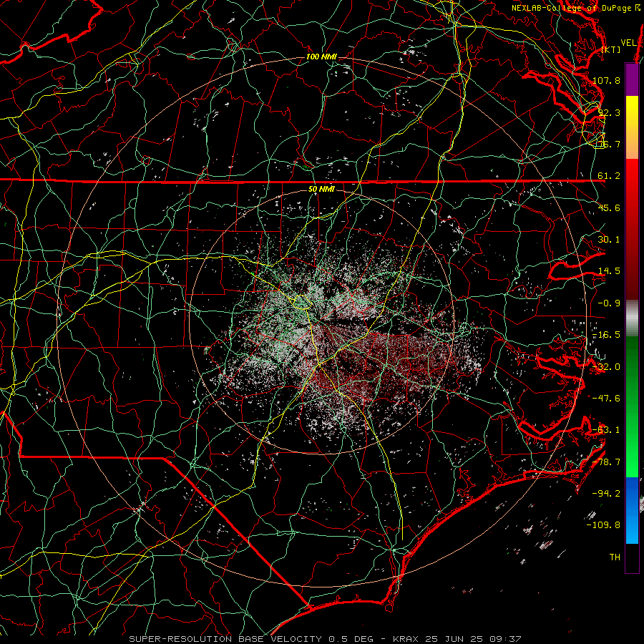Screen dimensions: 644x644
Task: Click the blue segment of the color bar
Action: 632,510
